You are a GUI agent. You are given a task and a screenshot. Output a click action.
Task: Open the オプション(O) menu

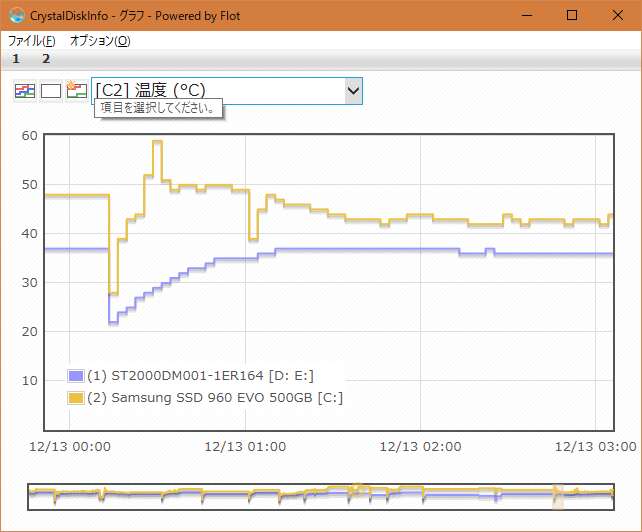[x=100, y=41]
